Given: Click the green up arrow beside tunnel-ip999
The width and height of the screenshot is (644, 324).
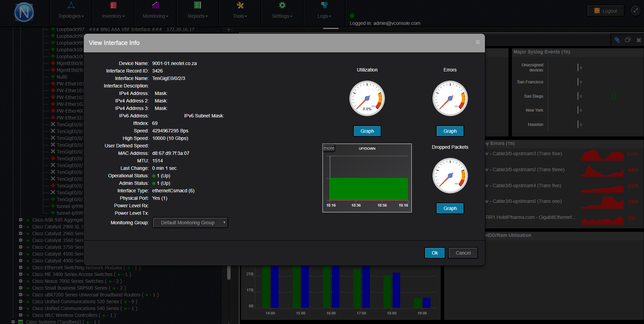Looking at the screenshot, I should [x=53, y=213].
